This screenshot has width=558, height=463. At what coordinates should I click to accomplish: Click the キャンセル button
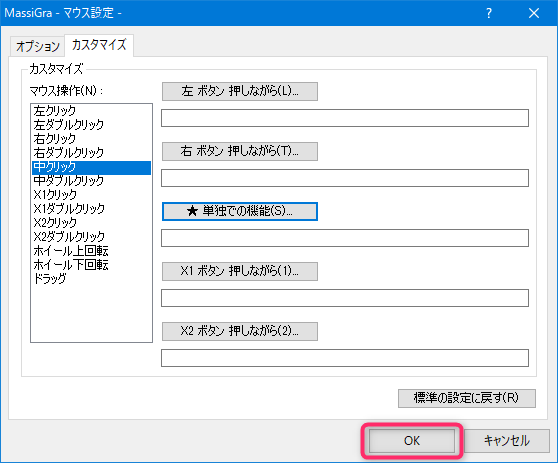click(x=507, y=441)
